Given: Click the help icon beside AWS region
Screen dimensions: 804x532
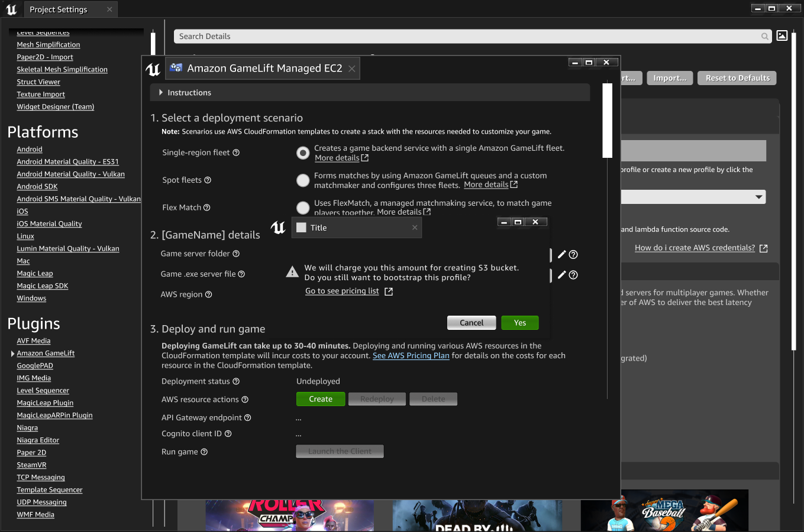Looking at the screenshot, I should pyautogui.click(x=208, y=295).
